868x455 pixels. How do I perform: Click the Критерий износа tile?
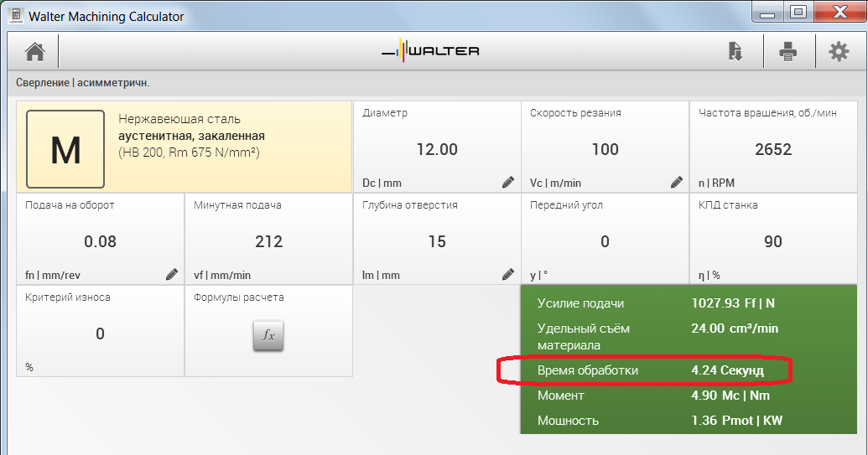pos(100,331)
